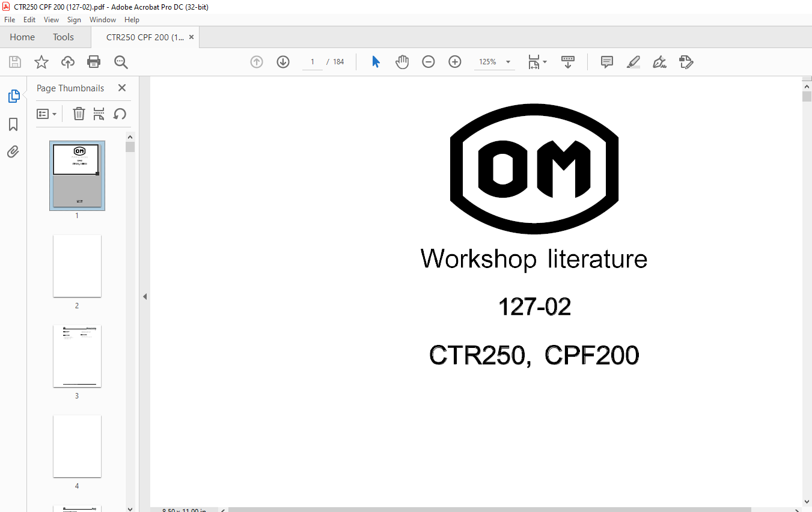Open thumbnails options dropdown menu
This screenshot has height=512, width=812.
coord(46,114)
